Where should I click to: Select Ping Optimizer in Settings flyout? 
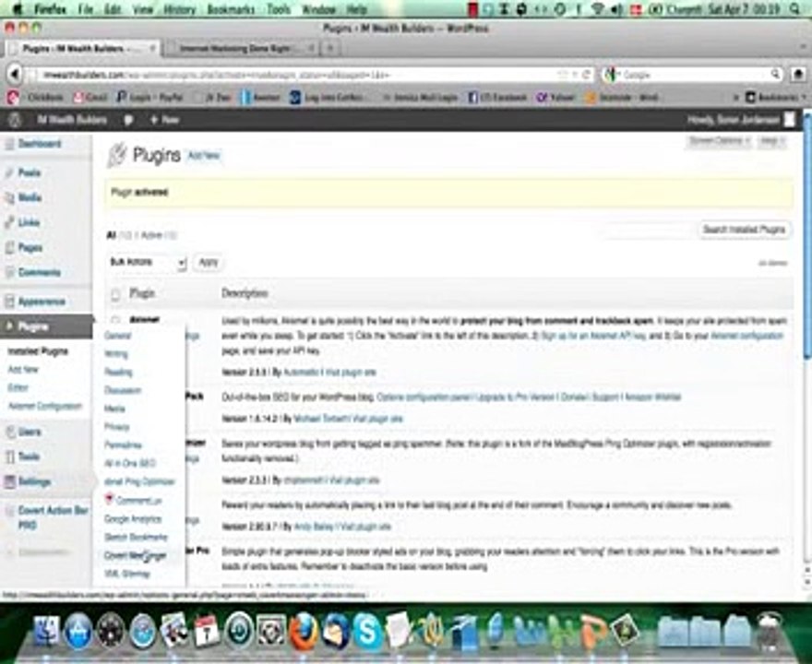140,481
